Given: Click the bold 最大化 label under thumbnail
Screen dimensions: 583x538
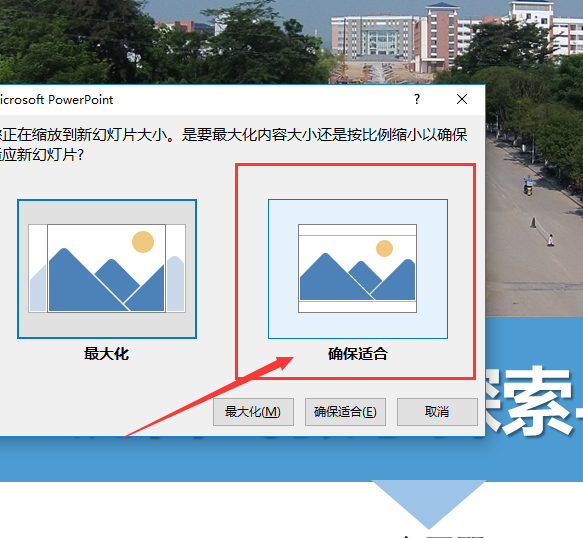Looking at the screenshot, I should click(106, 354).
